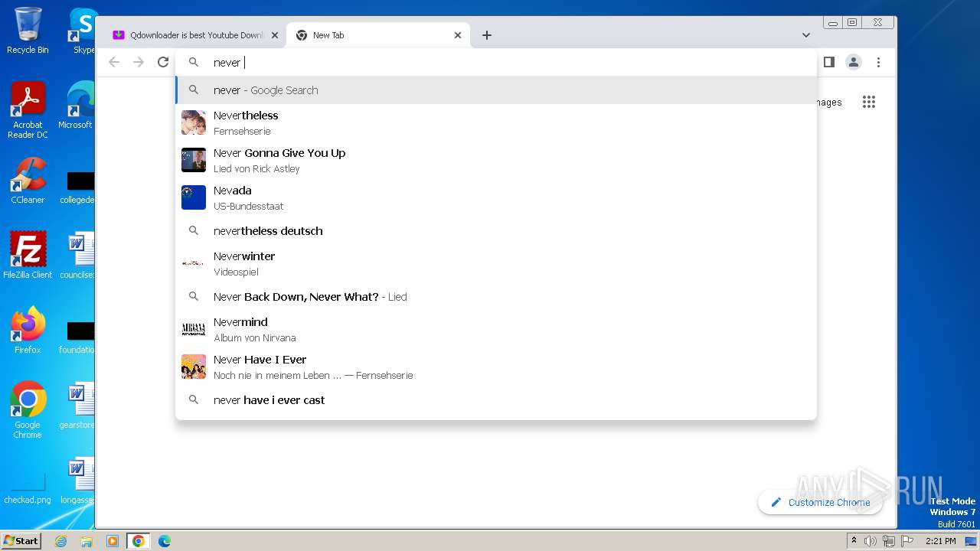Choose the Nevermind Nirvana album suggestion

pyautogui.click(x=496, y=329)
